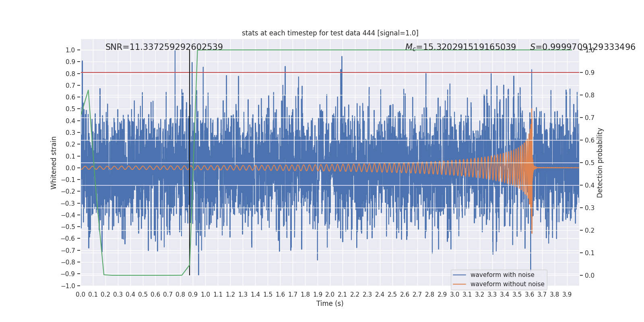
Task: Click the chirp mass Mc annotation text
Action: coord(460,47)
